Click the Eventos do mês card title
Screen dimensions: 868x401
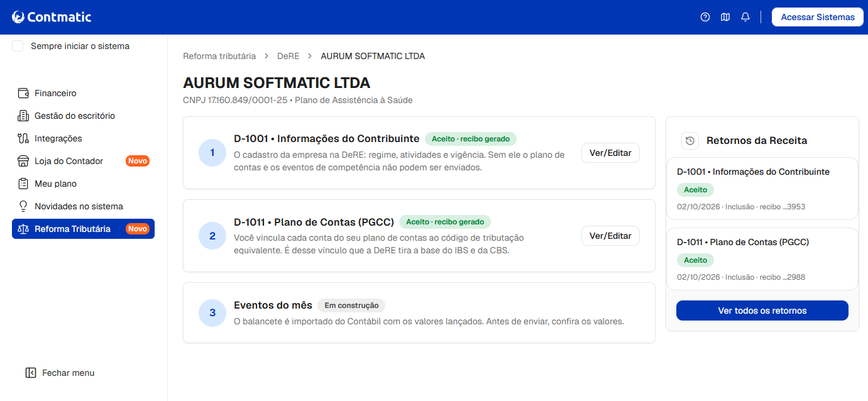click(x=273, y=305)
